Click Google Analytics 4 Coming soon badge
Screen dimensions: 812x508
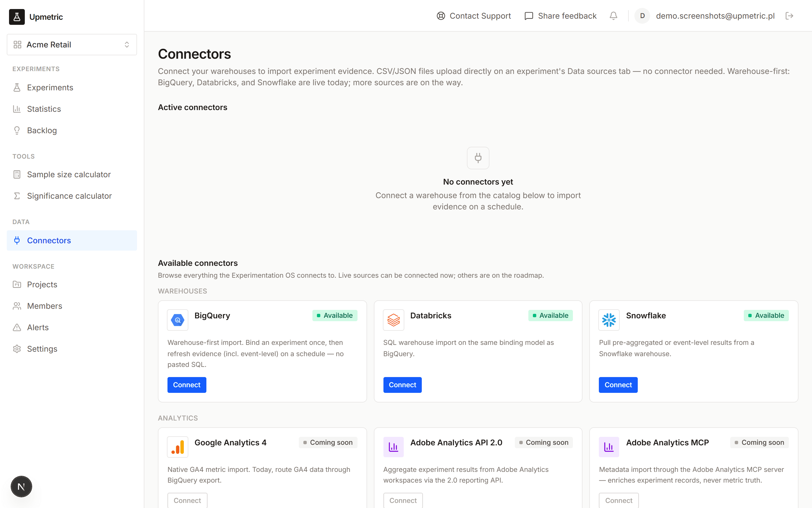[328, 443]
